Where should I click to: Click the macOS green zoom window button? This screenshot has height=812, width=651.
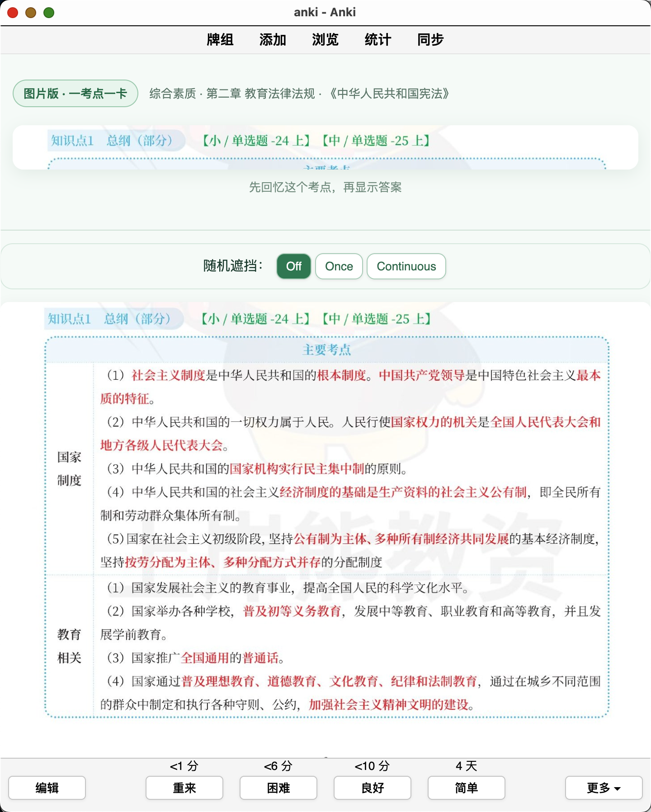click(x=49, y=13)
